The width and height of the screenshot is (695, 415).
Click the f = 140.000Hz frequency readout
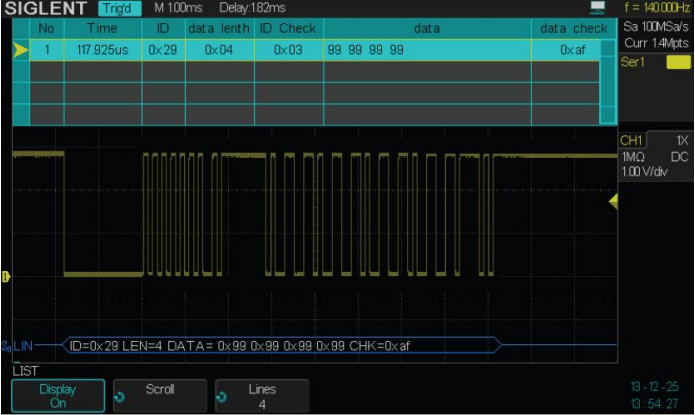[x=657, y=8]
